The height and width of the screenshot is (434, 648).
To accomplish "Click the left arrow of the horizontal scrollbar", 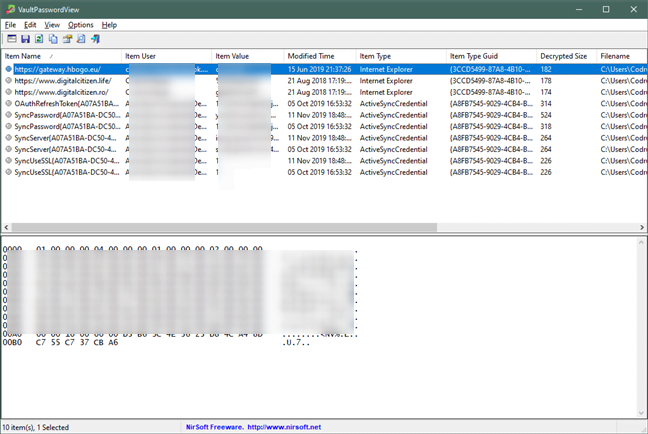I will tap(6, 227).
